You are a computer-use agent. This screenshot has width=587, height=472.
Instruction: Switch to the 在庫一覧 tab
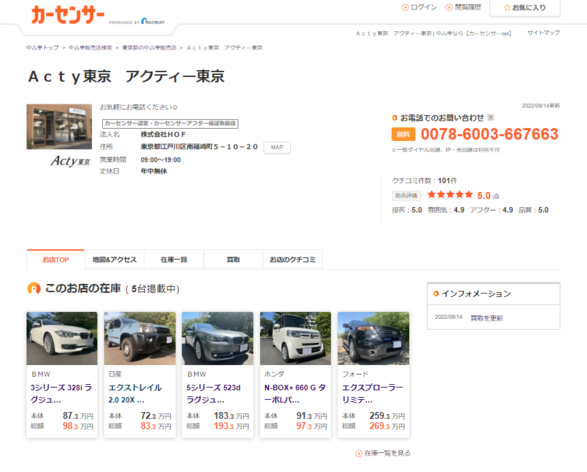(174, 259)
